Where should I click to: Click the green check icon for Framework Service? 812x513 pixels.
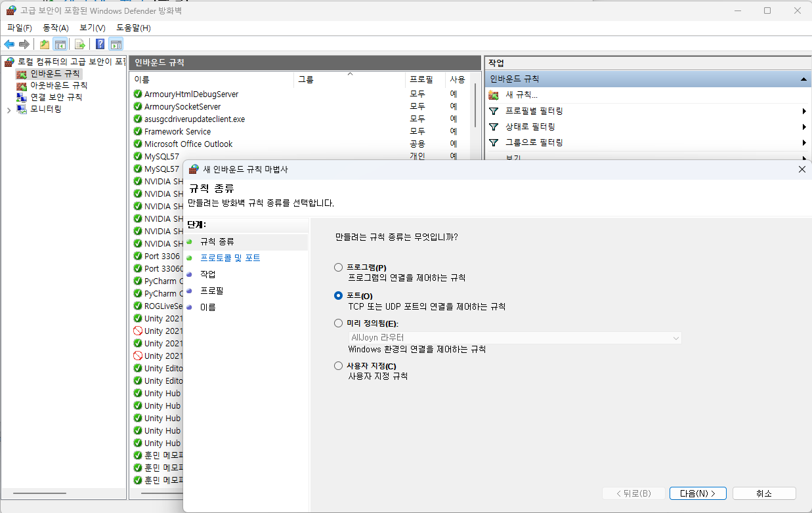coord(138,131)
